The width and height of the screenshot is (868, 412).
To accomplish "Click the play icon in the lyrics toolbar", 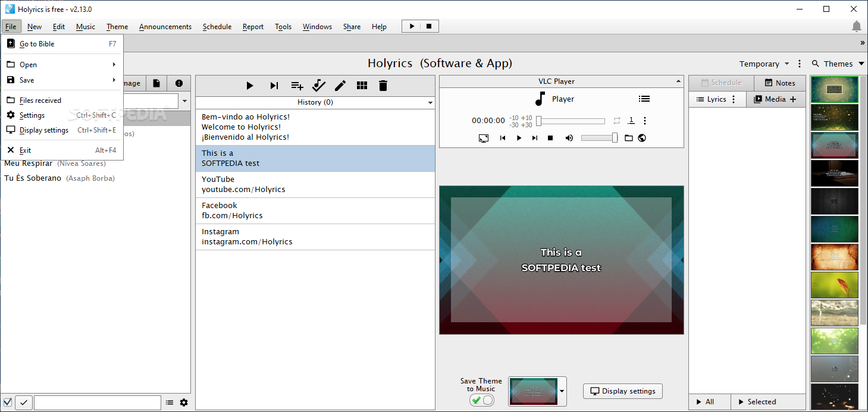I will tap(250, 86).
